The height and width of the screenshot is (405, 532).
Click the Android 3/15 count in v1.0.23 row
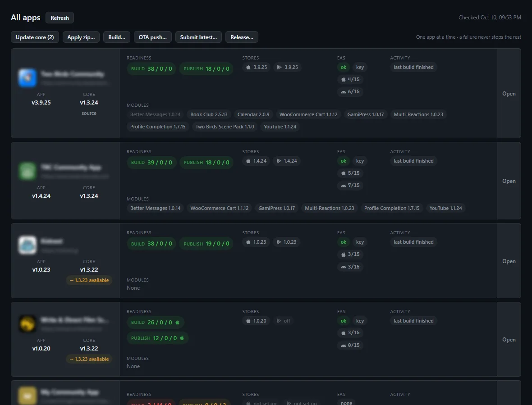pos(350,267)
